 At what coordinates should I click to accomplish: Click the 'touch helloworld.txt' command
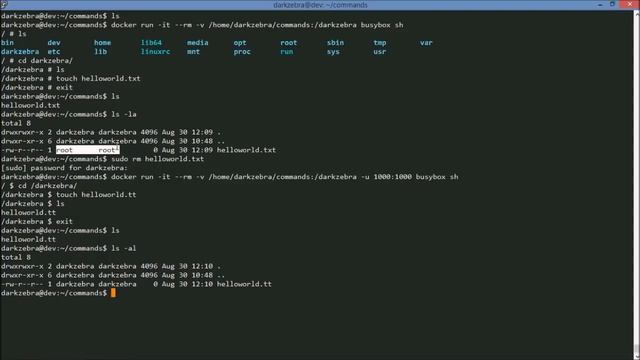tap(98, 78)
